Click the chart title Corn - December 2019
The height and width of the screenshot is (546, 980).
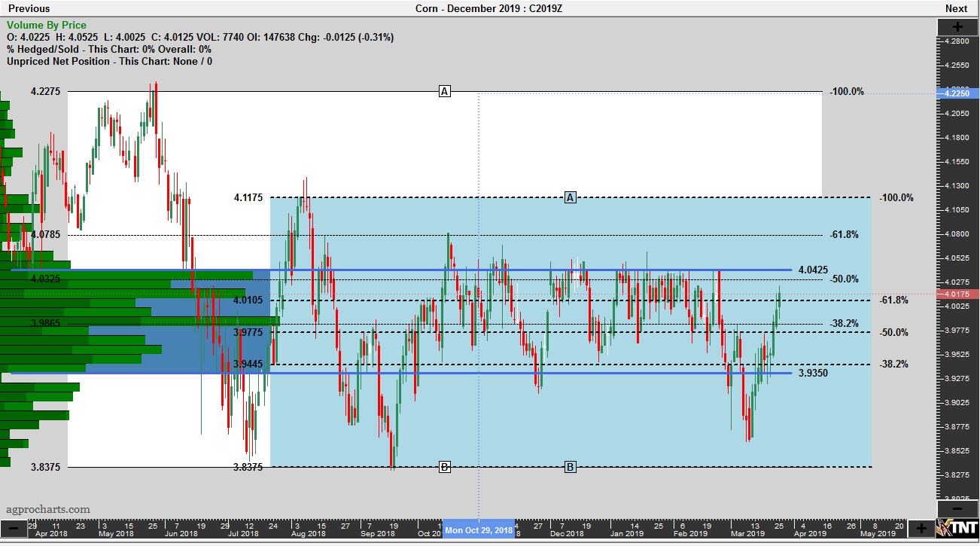point(490,8)
